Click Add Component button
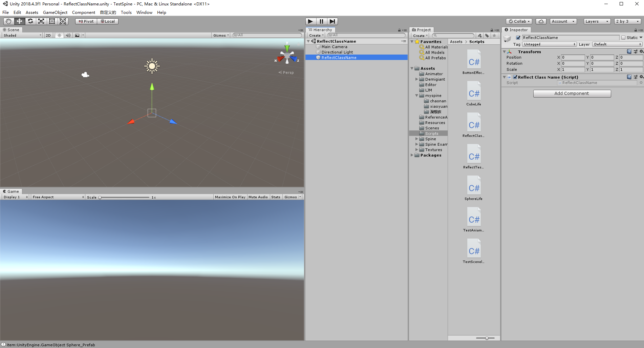Screen dimensions: 644x348 (572, 94)
